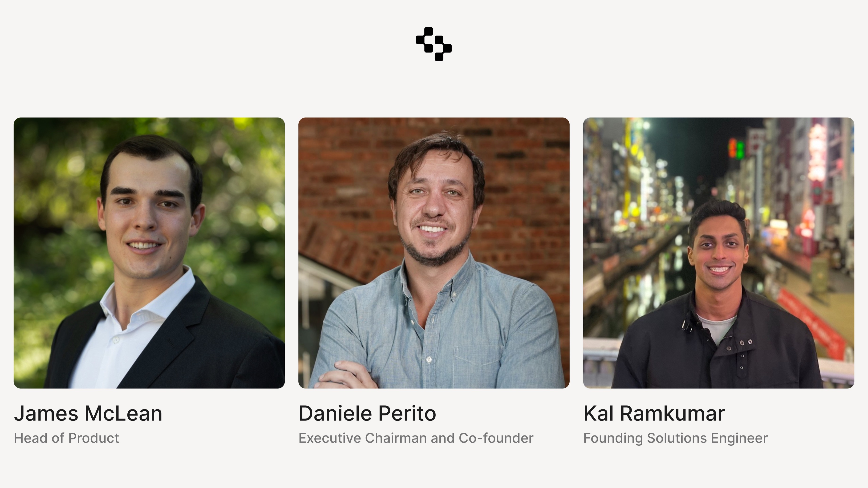Image resolution: width=868 pixels, height=488 pixels.
Task: Click the name James McLean
Action: coord(88,414)
